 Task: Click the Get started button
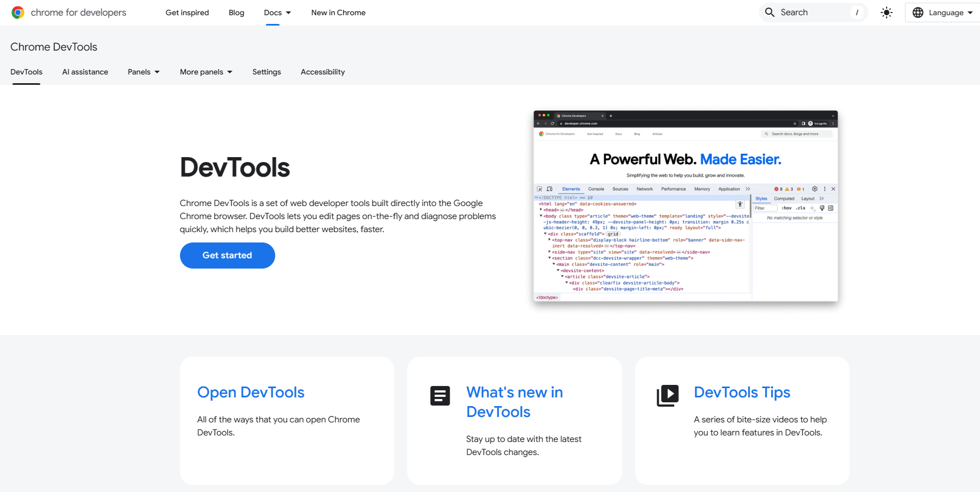pos(227,256)
